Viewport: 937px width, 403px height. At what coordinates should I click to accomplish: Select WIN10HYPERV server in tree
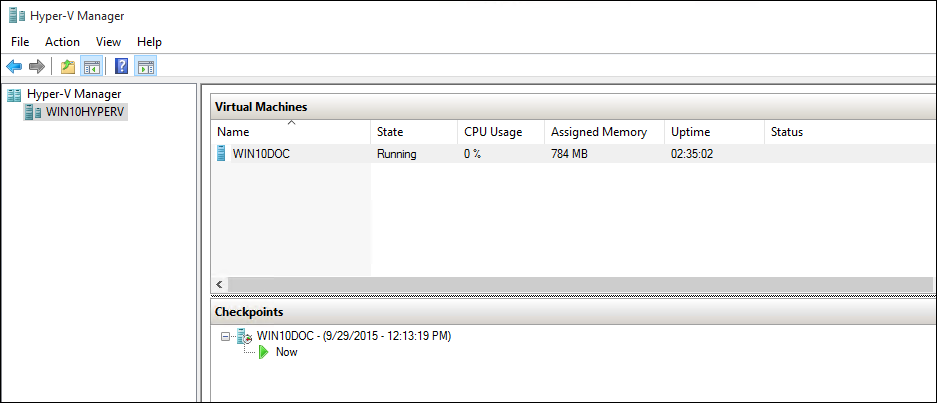86,112
